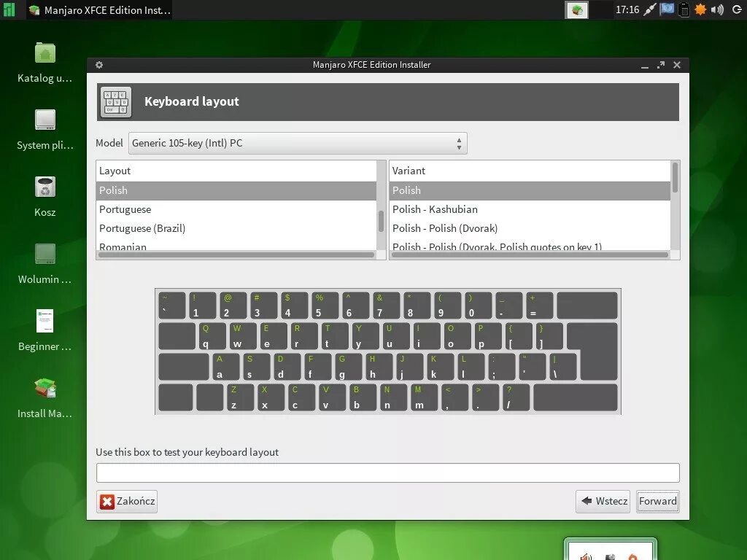Click the Layout list horizontal scrollbar
The width and height of the screenshot is (747, 560).
(236, 255)
